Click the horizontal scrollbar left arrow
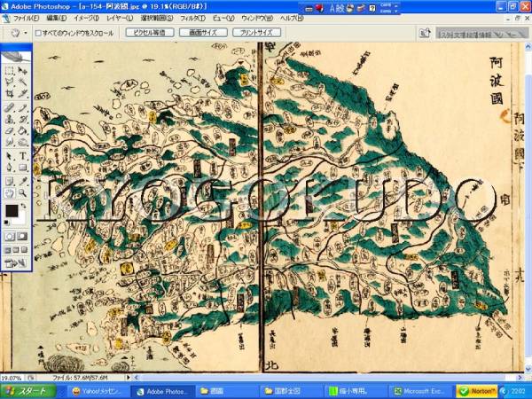Screen dimensions: 532x399 tap(137, 378)
